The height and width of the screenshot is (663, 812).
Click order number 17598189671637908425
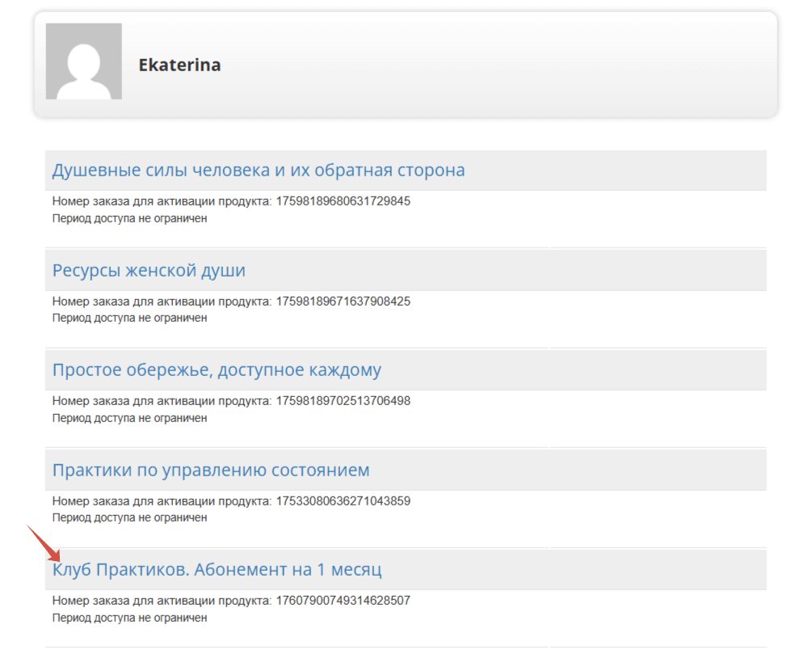click(343, 302)
